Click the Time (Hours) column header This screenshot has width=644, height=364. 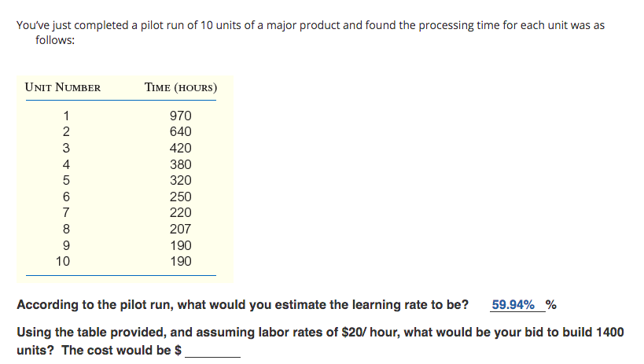pos(181,87)
